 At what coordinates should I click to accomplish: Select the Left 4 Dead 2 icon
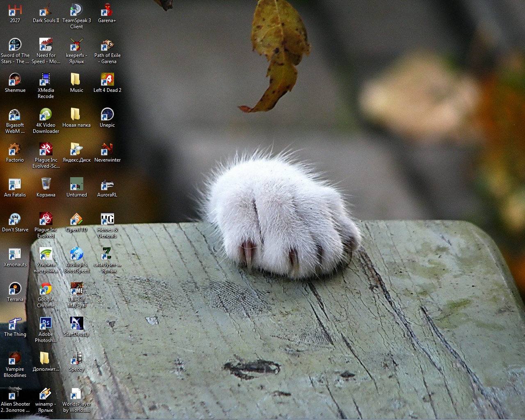point(107,80)
